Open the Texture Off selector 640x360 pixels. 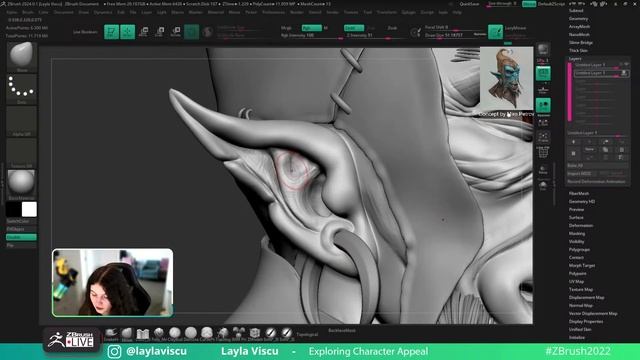(22, 153)
